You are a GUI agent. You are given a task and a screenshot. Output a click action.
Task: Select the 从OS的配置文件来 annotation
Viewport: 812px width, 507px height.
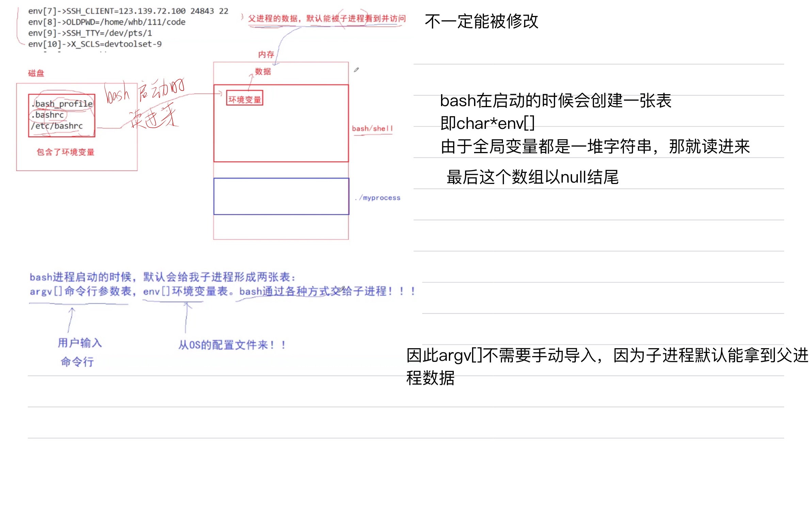[x=231, y=345]
